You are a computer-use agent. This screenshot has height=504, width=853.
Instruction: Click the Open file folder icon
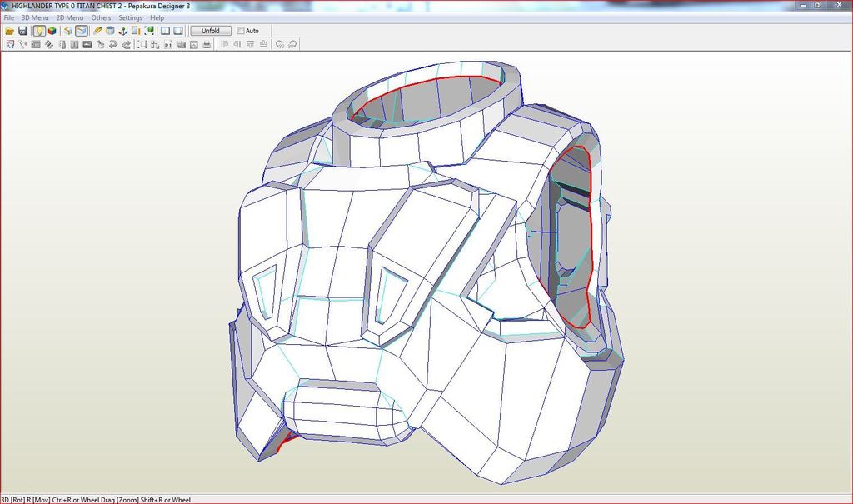[10, 31]
